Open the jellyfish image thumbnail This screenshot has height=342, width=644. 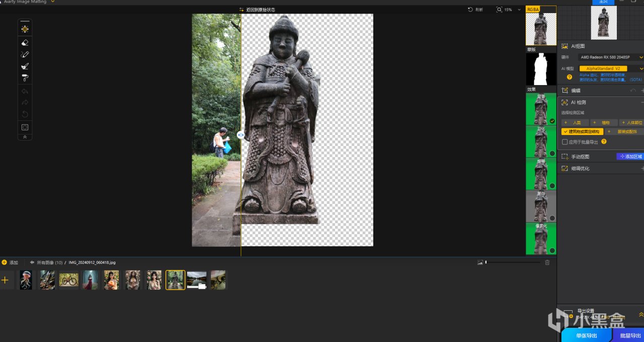coord(26,280)
